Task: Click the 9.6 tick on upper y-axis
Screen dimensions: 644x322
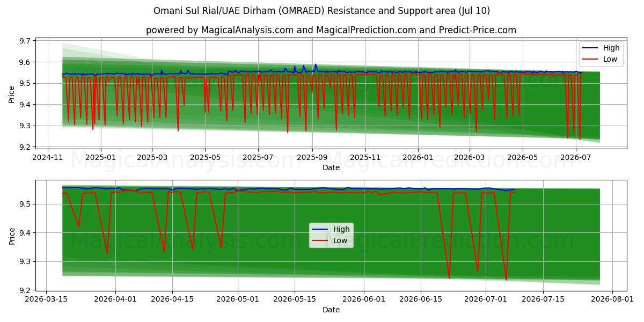Action: pyautogui.click(x=26, y=62)
